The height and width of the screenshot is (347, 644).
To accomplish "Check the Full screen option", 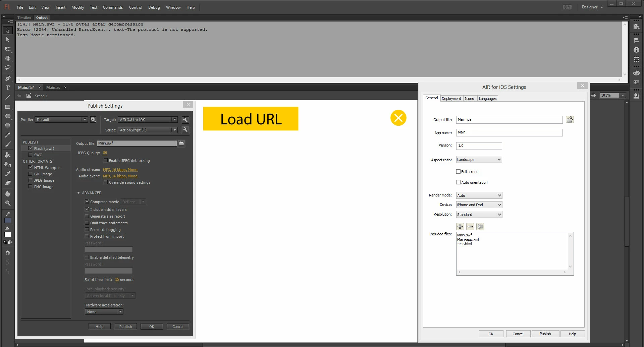I will [x=458, y=172].
